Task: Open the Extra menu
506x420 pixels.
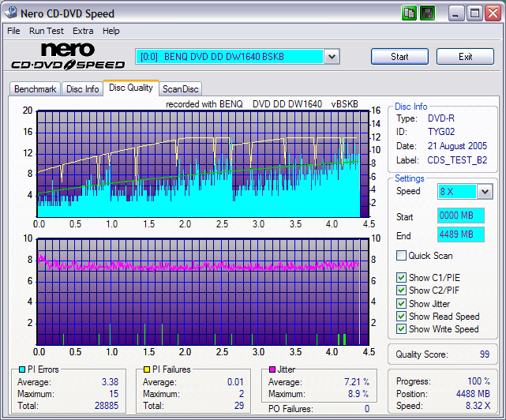Action: (x=83, y=31)
